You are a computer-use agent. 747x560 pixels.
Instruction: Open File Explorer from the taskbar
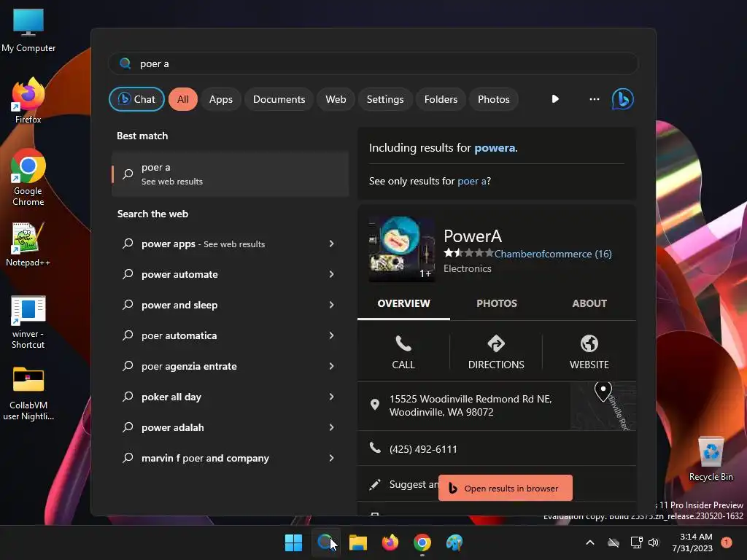(357, 542)
